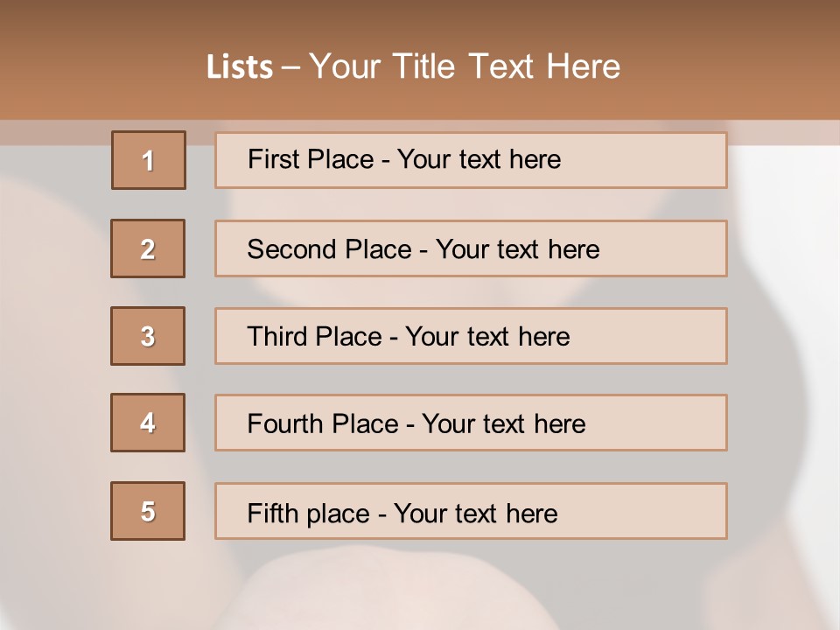Click the words 'Second Place'
The height and width of the screenshot is (630, 840).
pyautogui.click(x=330, y=249)
